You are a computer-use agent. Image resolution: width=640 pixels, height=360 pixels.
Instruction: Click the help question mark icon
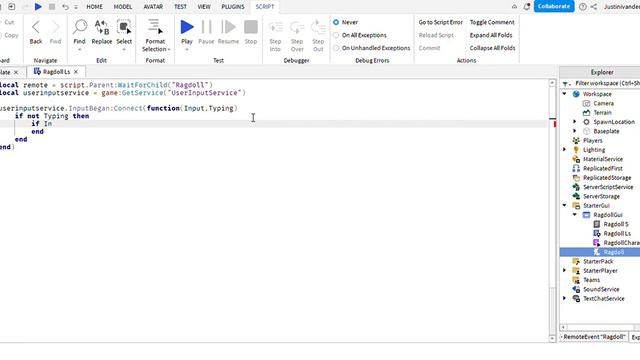click(x=583, y=7)
